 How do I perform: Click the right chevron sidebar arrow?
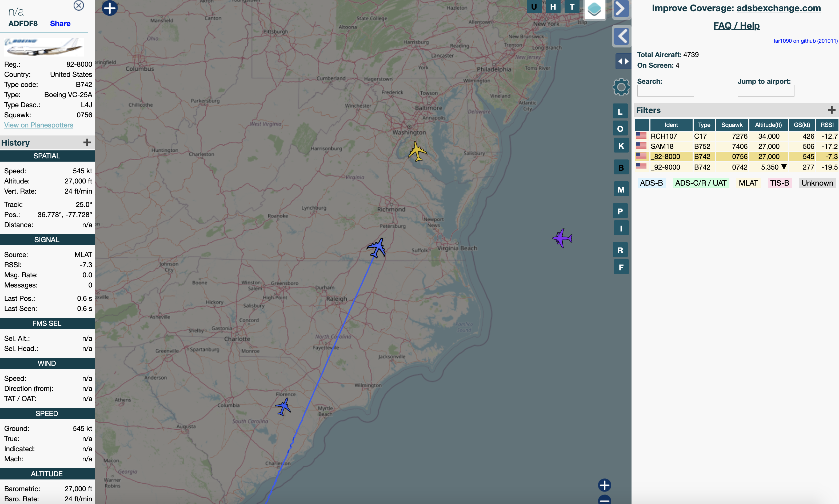click(x=621, y=9)
